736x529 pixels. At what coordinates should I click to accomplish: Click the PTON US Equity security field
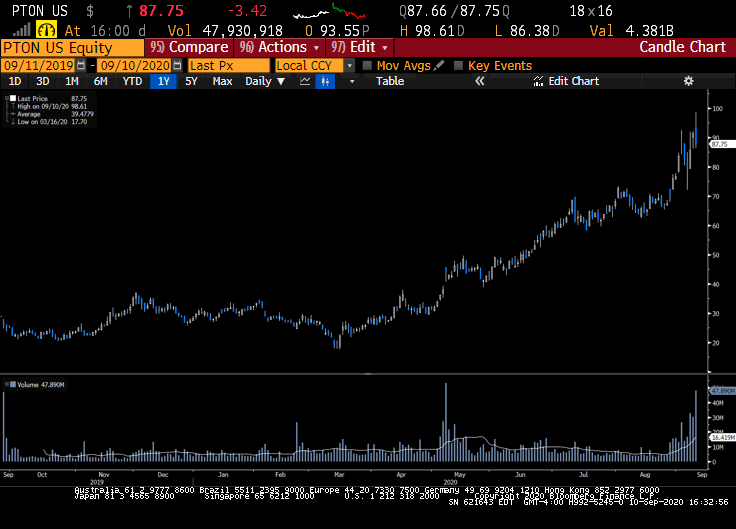tap(72, 48)
